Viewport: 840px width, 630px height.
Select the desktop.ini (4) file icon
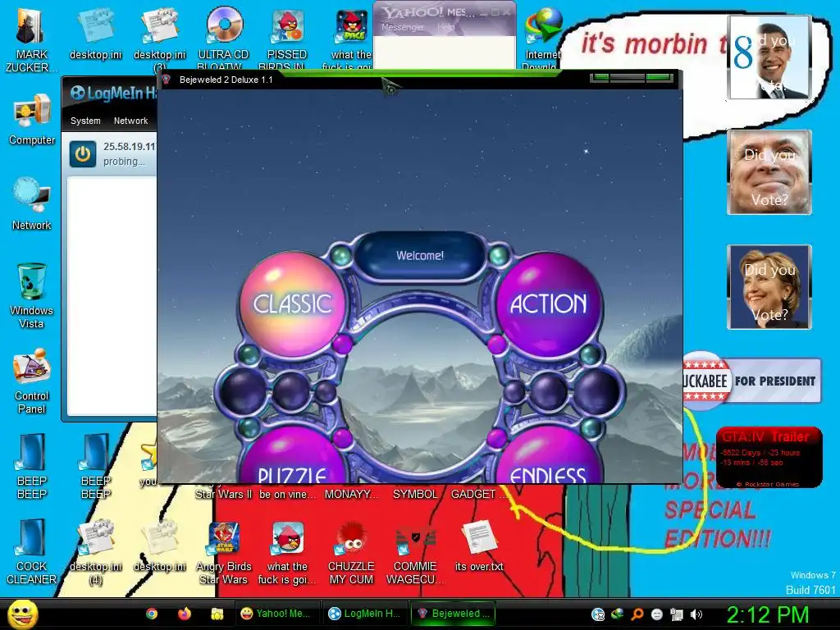coord(96,552)
